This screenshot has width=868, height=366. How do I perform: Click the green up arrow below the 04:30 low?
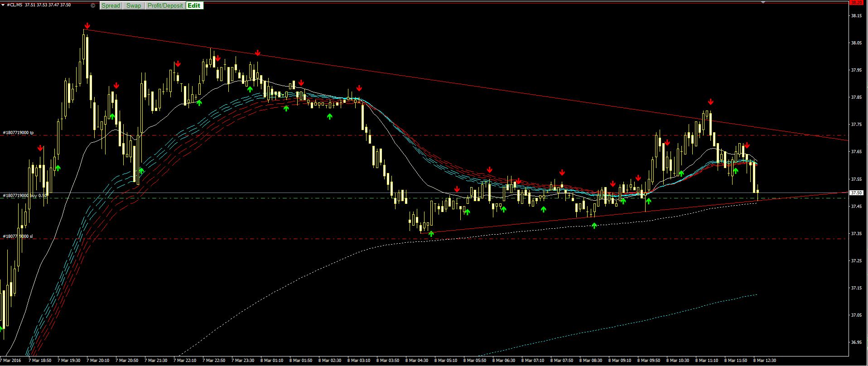431,234
